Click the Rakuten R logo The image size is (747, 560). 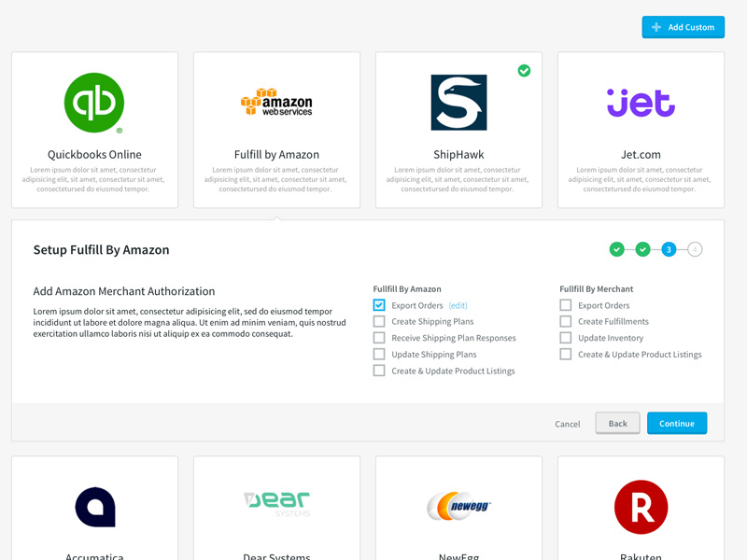click(x=641, y=507)
